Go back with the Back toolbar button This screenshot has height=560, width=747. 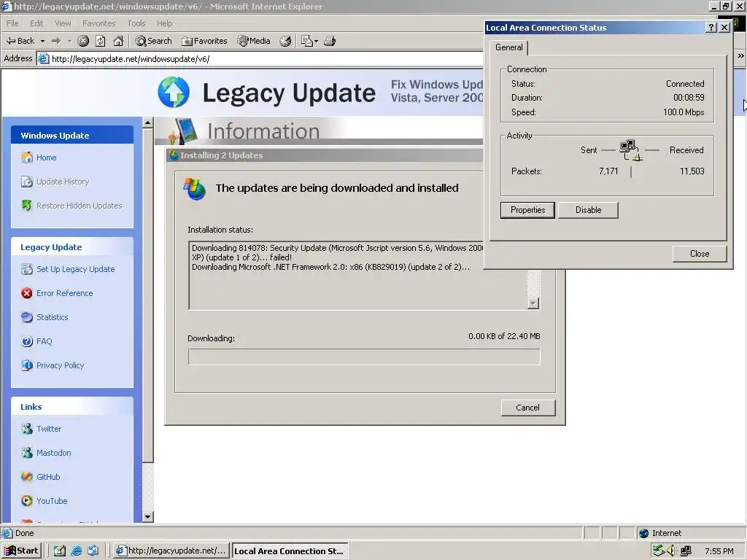[20, 41]
